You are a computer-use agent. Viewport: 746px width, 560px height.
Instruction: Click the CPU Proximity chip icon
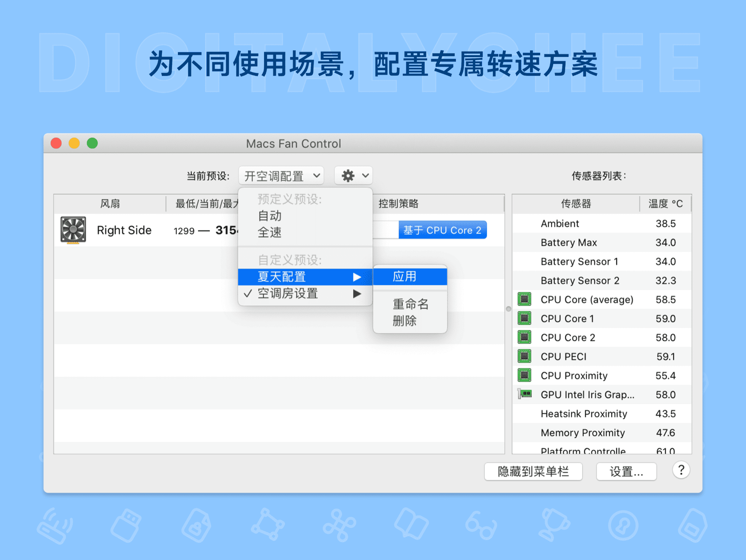point(524,375)
